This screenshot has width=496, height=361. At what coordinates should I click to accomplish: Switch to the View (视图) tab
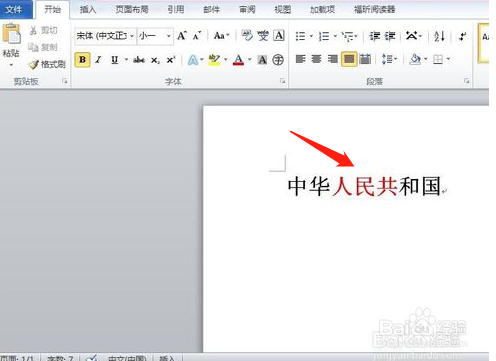coord(283,9)
